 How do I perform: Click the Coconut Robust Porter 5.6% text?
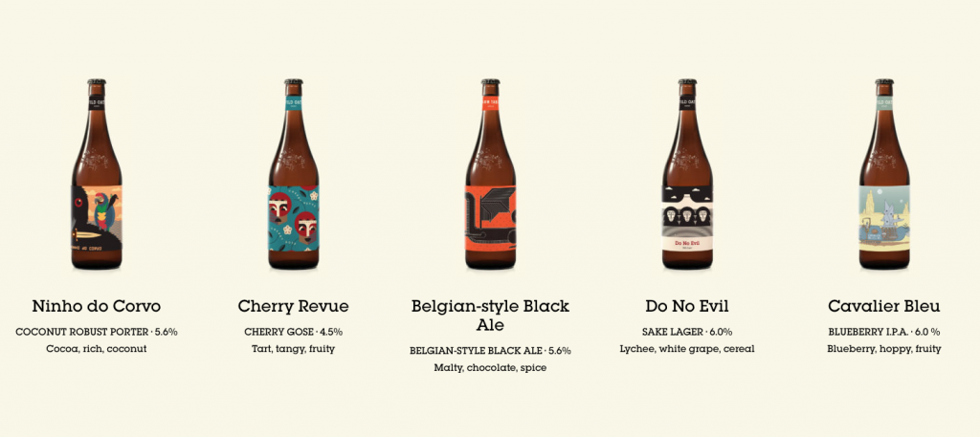click(x=97, y=332)
